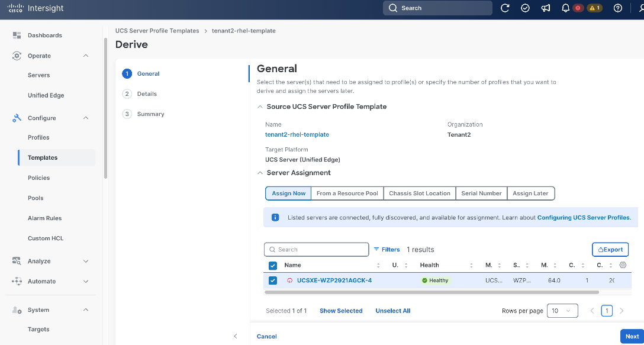Select the Chassis Slot Location tab
644x345 pixels.
point(420,194)
